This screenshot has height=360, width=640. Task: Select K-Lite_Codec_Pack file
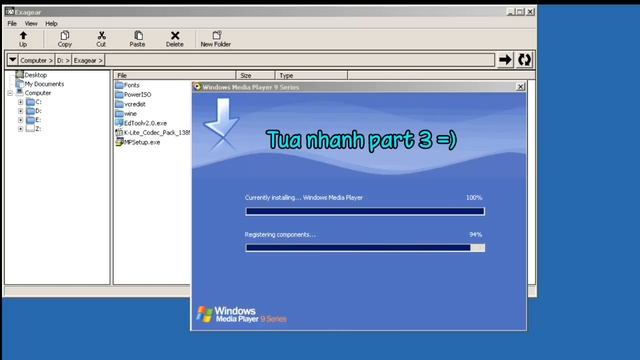pyautogui.click(x=157, y=133)
